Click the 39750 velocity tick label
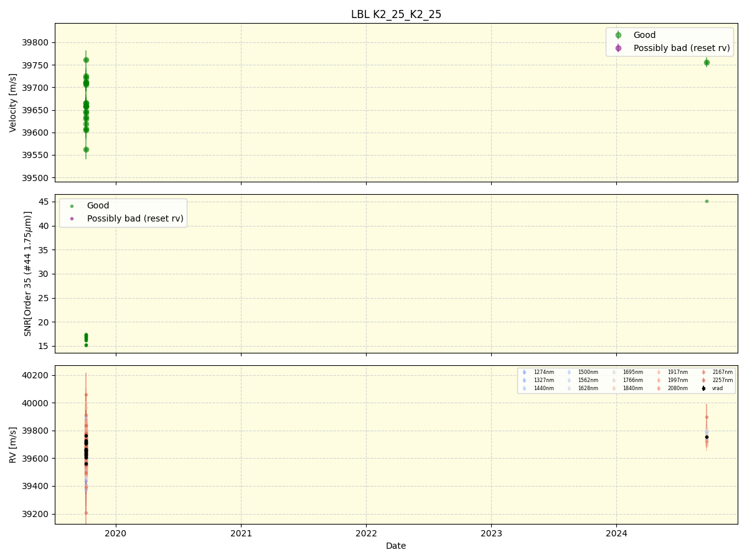The image size is (747, 560). point(37,65)
